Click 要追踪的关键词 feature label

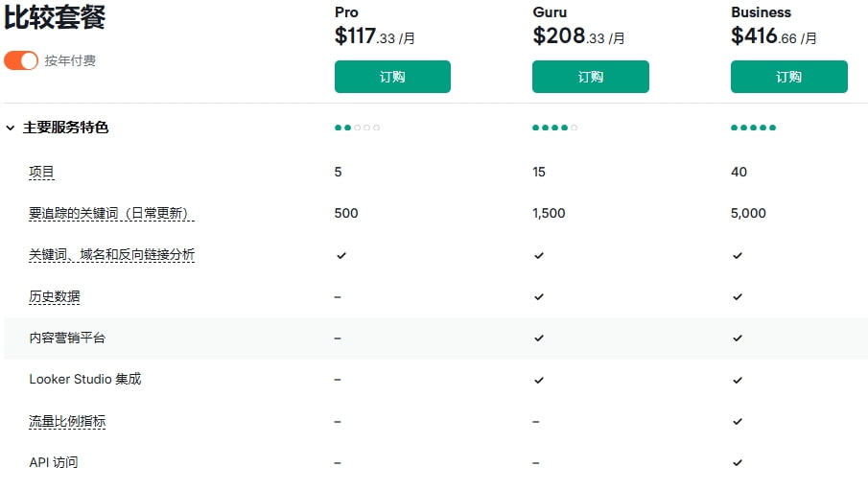[111, 214]
